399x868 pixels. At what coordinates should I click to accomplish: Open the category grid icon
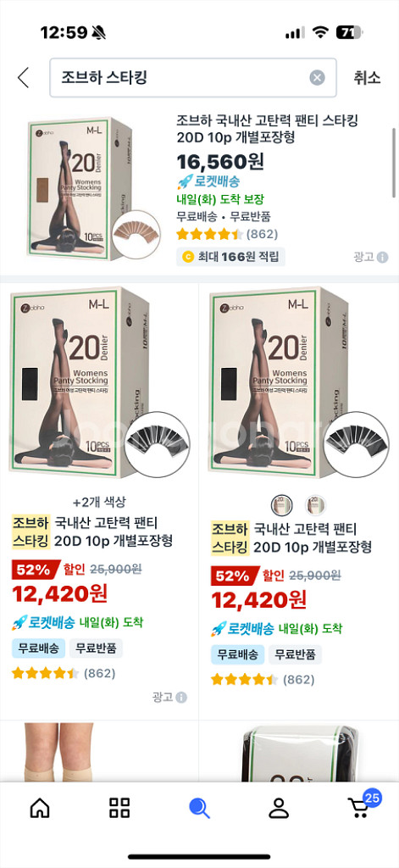coord(119,808)
